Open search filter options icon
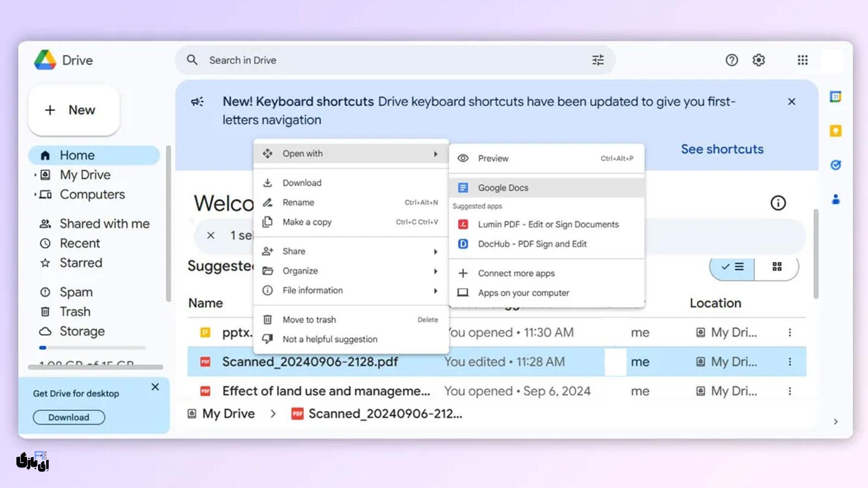Screen dimensions: 868x488 pyautogui.click(x=598, y=60)
